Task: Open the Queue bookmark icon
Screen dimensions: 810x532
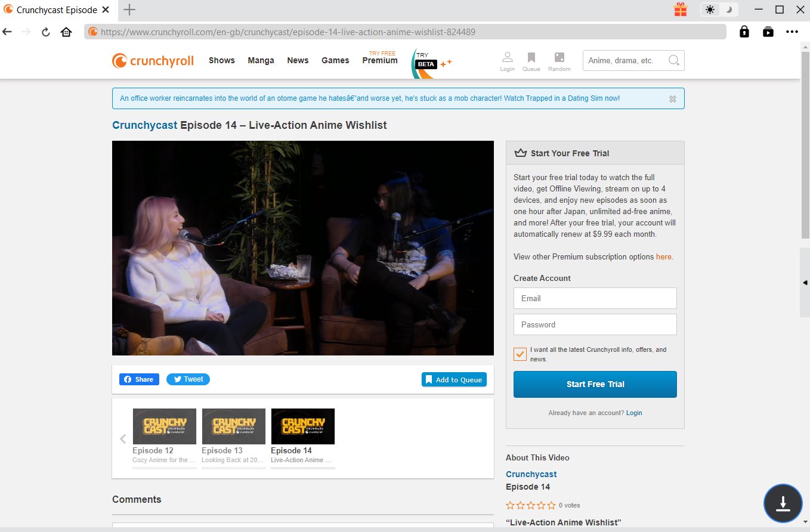Action: tap(531, 58)
